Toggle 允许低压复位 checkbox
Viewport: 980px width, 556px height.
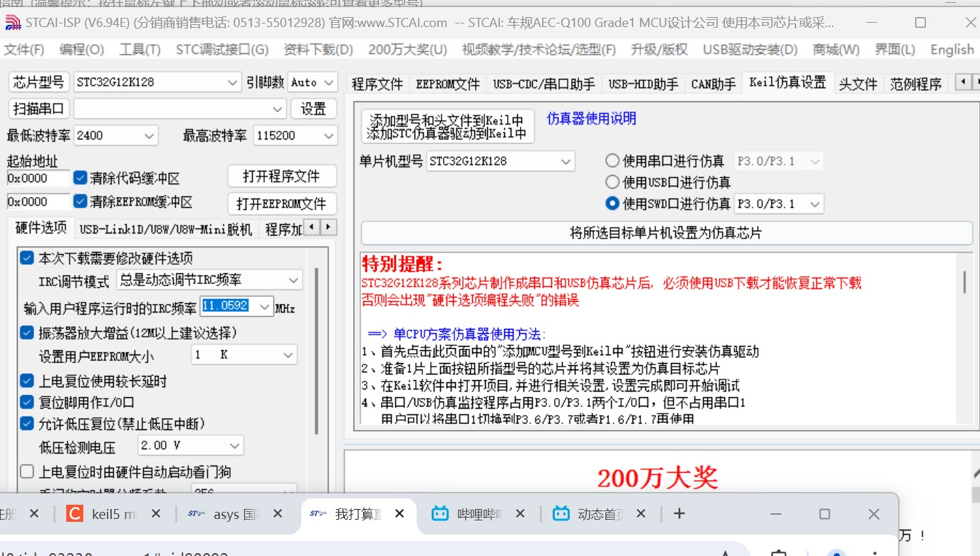click(x=27, y=424)
